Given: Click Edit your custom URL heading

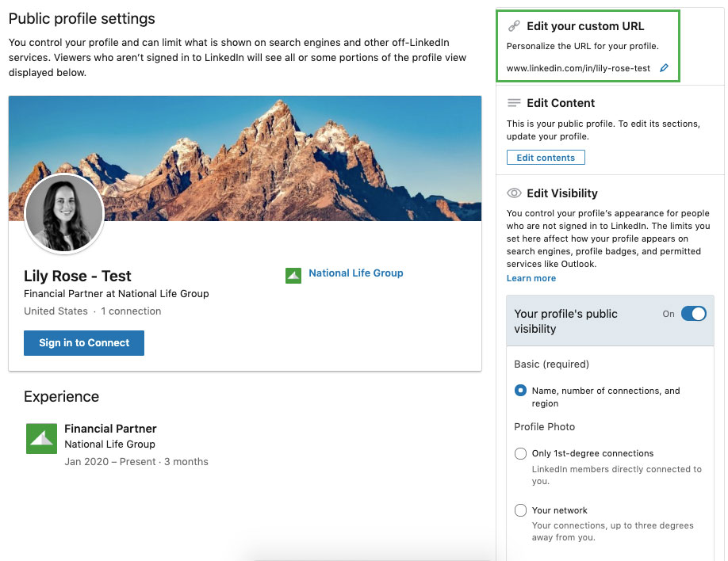Looking at the screenshot, I should point(585,26).
